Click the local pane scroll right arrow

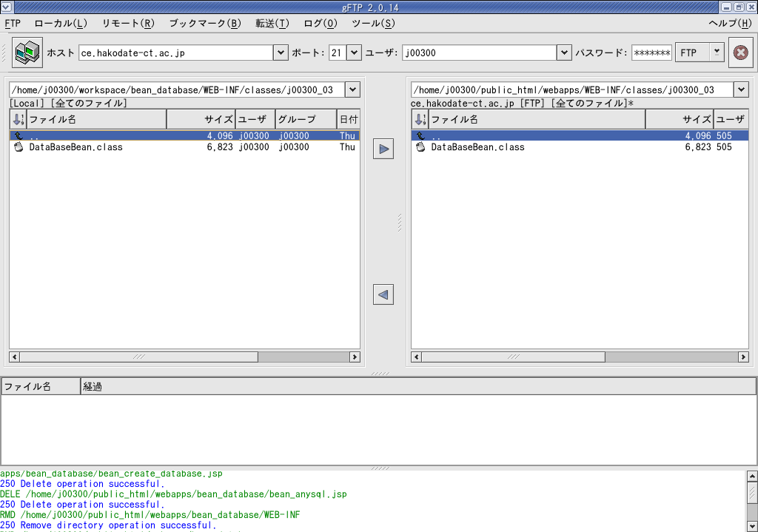[355, 357]
